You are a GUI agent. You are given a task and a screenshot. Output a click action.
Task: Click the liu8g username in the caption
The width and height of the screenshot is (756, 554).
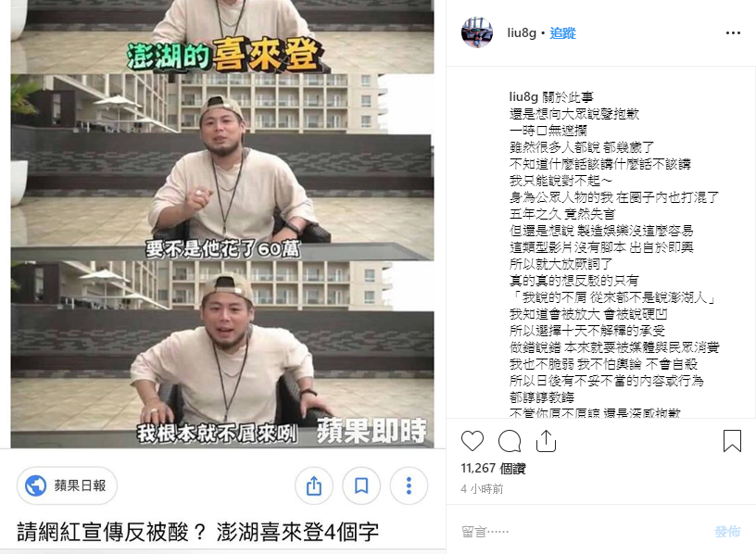[x=523, y=97]
